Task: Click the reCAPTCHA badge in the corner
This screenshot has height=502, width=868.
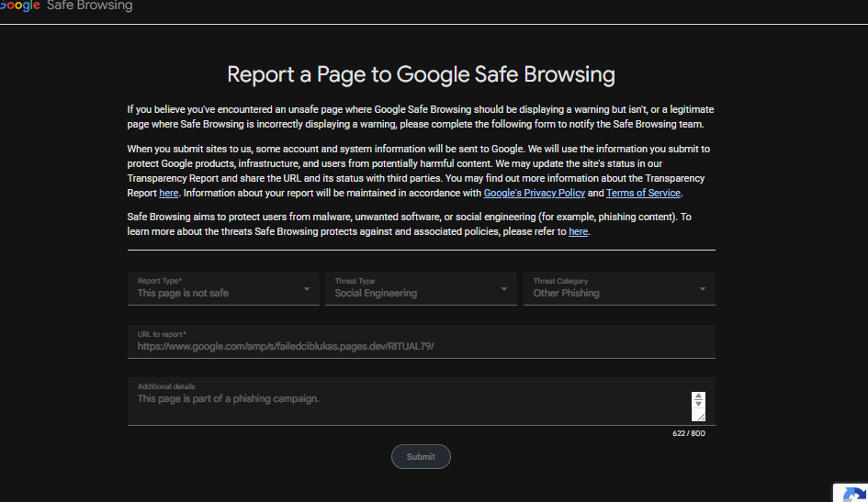Action: pos(851,493)
